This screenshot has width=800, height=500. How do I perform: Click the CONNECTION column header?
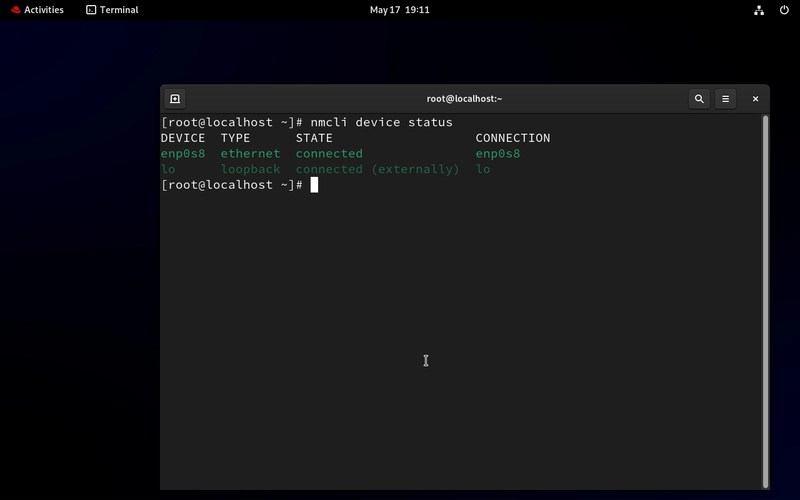click(x=513, y=138)
